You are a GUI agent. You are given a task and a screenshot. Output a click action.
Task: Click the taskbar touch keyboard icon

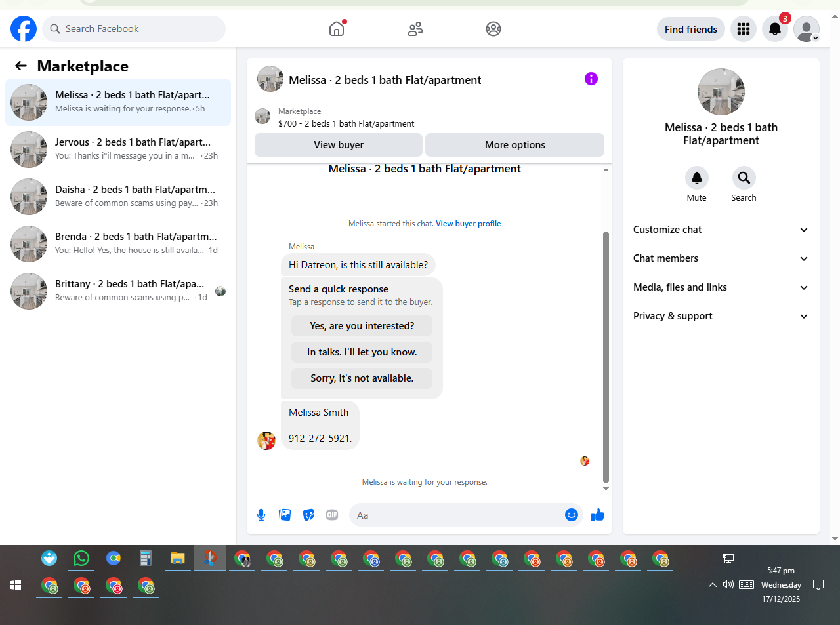click(746, 584)
